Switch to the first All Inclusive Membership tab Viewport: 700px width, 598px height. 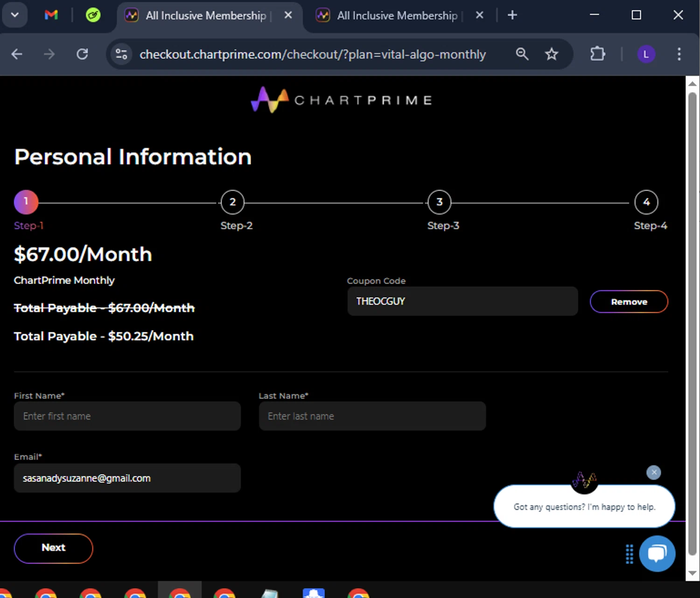(x=205, y=15)
